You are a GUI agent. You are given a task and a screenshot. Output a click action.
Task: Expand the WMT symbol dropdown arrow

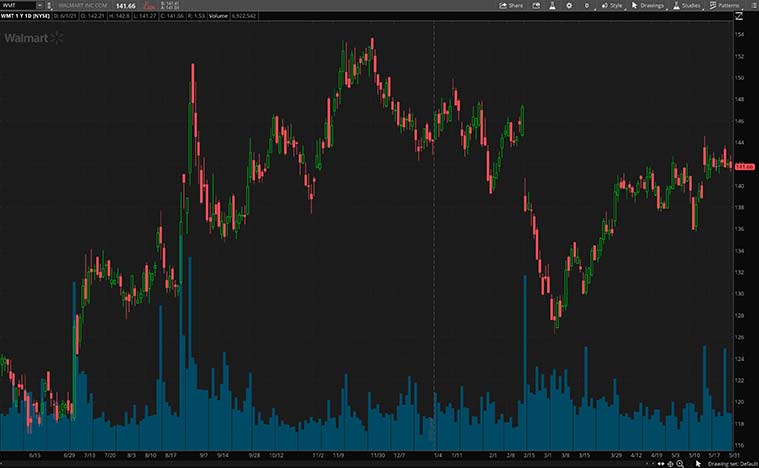click(39, 5)
